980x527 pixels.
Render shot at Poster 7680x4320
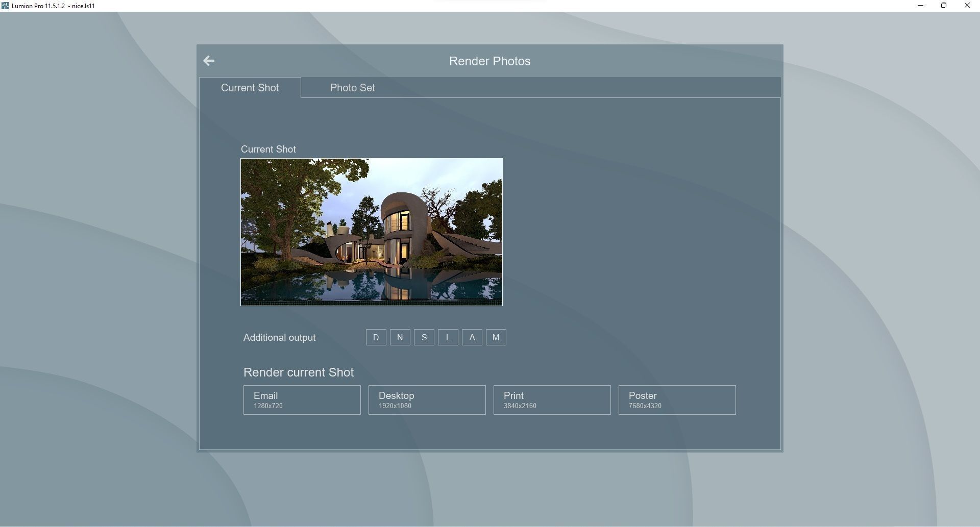point(677,400)
